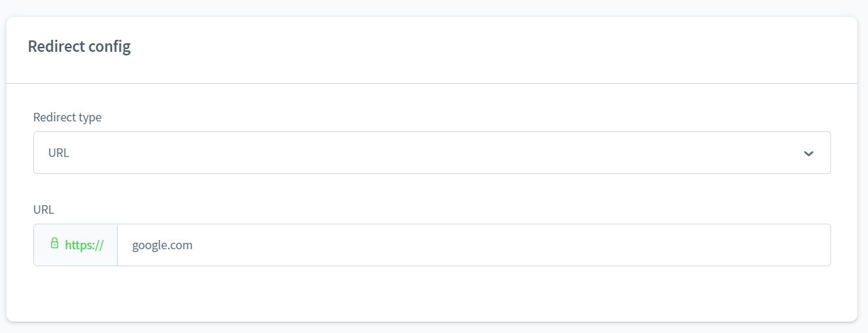Screen dimensions: 868x333
Task: Select the https:// addon beside the input
Action: 76,245
